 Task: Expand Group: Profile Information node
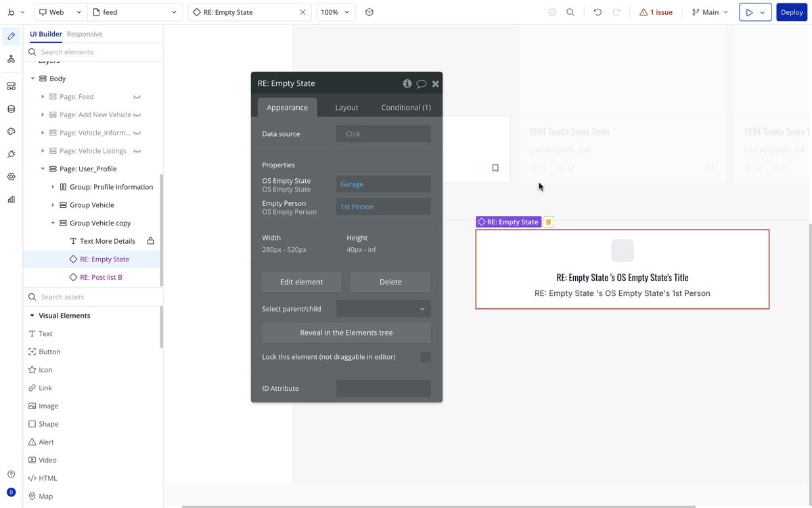pyautogui.click(x=53, y=187)
